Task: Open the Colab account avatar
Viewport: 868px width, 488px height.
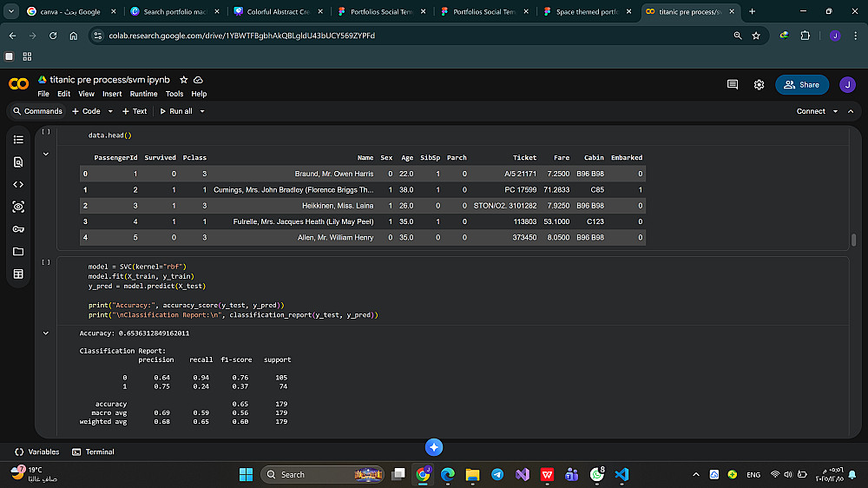Action: (847, 85)
